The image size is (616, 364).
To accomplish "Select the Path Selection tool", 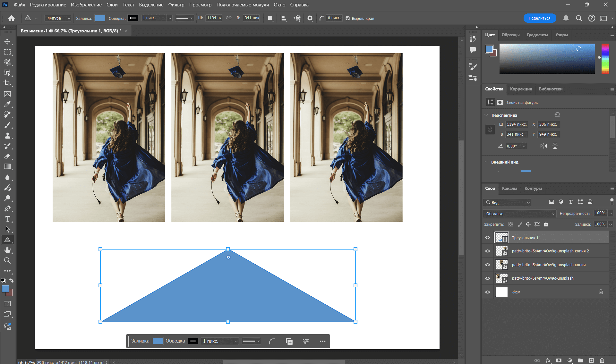I will tap(7, 229).
